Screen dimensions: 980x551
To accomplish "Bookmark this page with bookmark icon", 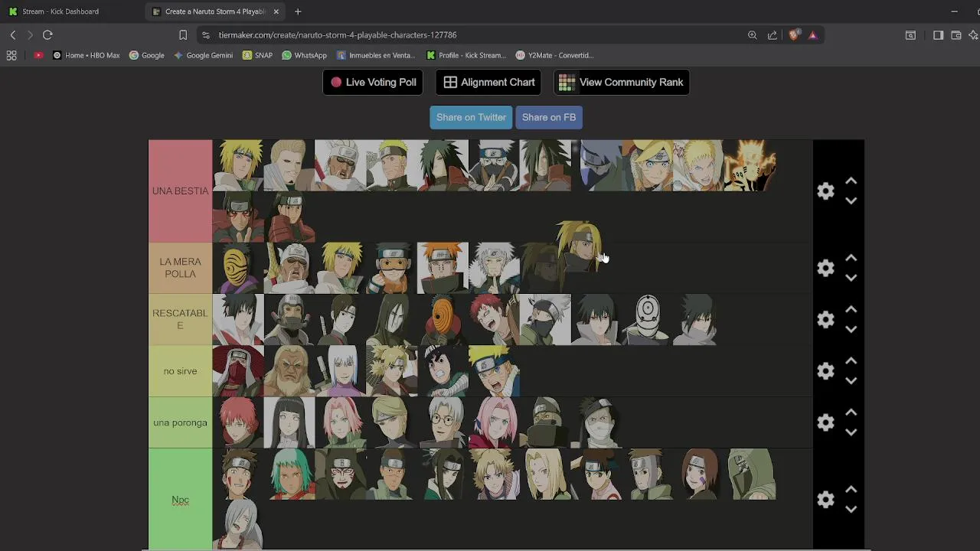I will pyautogui.click(x=183, y=34).
